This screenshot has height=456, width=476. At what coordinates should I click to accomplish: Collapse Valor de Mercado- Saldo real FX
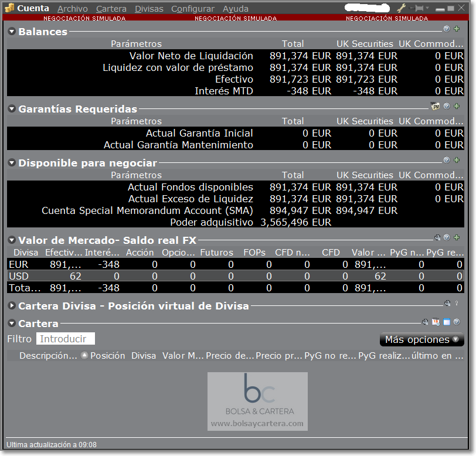(12, 240)
